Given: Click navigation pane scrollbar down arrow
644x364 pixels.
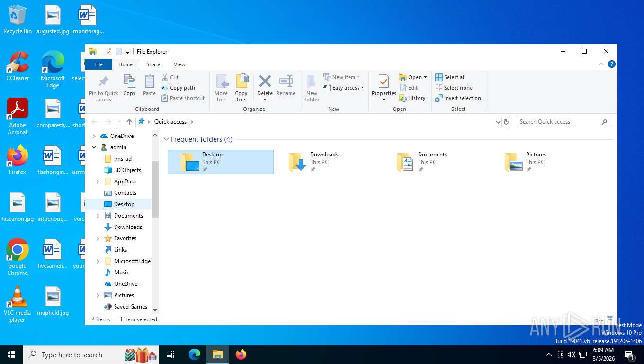Looking at the screenshot, I should tap(155, 309).
